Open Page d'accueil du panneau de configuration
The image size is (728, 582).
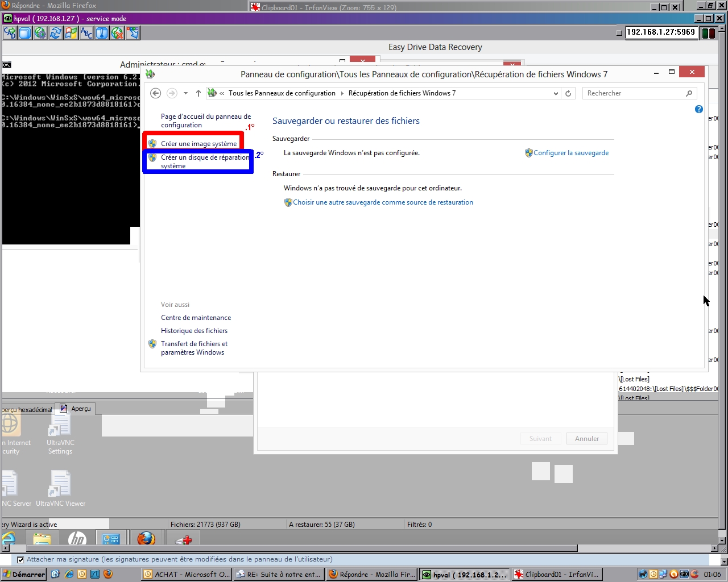(206, 120)
